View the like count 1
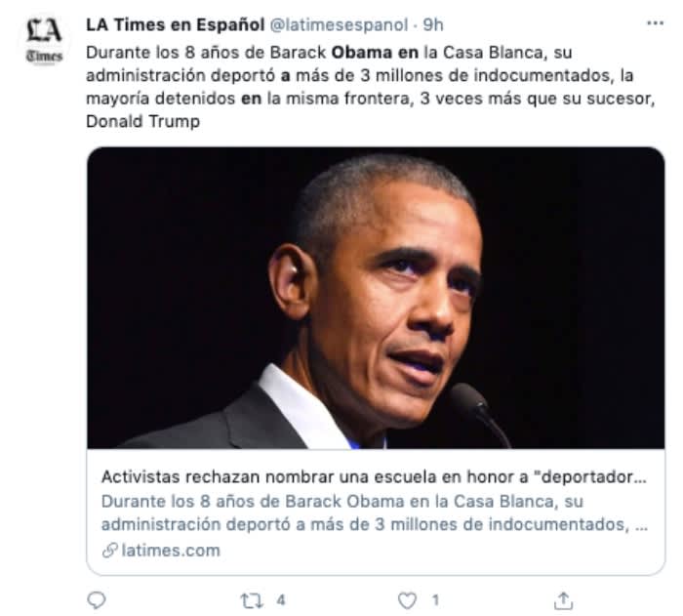Viewport: 683px width, 616px height. point(435,600)
